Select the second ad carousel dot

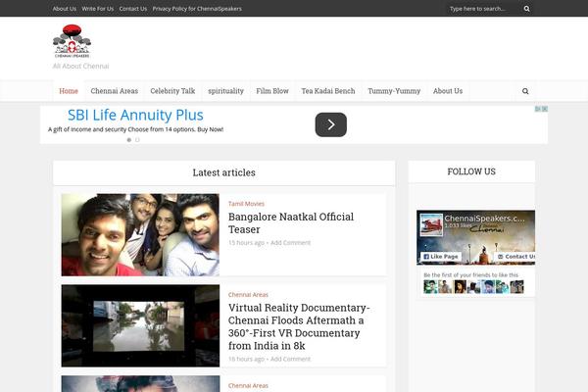tap(137, 140)
